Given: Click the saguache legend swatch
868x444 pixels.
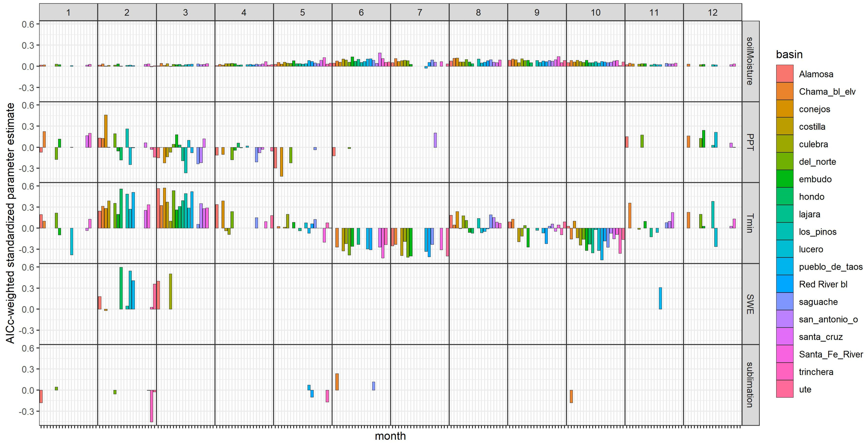Looking at the screenshot, I should click(784, 302).
